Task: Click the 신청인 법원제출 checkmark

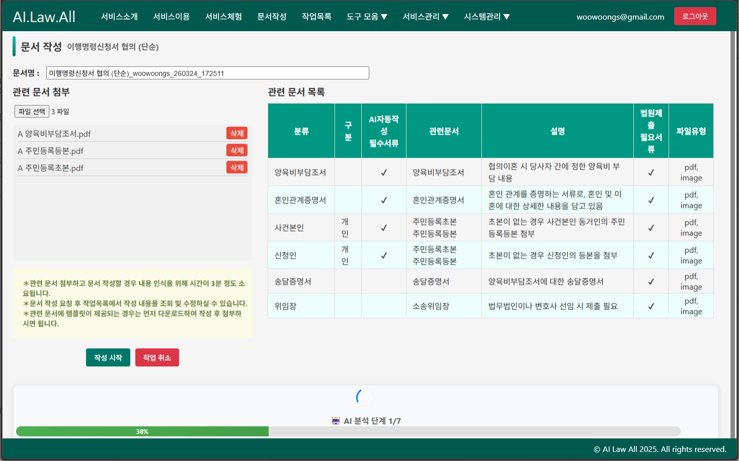Action: [651, 255]
